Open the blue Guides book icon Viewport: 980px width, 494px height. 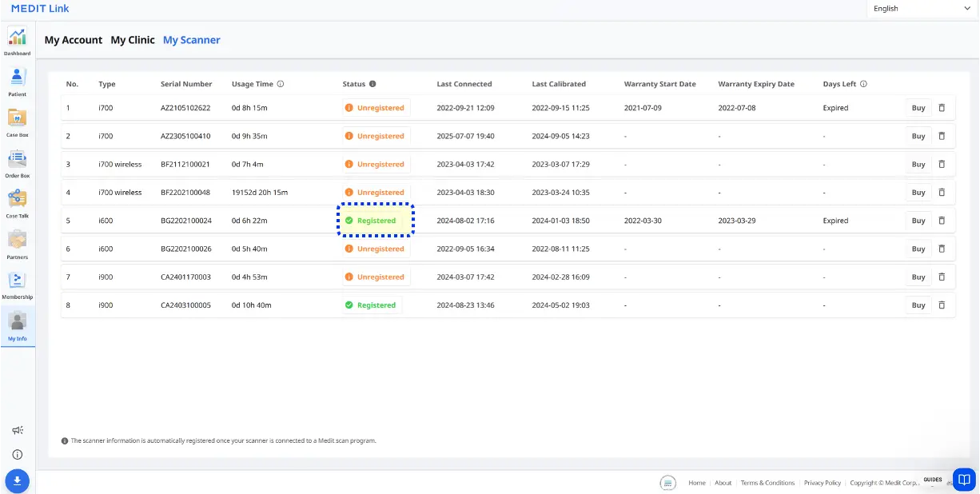click(x=964, y=480)
